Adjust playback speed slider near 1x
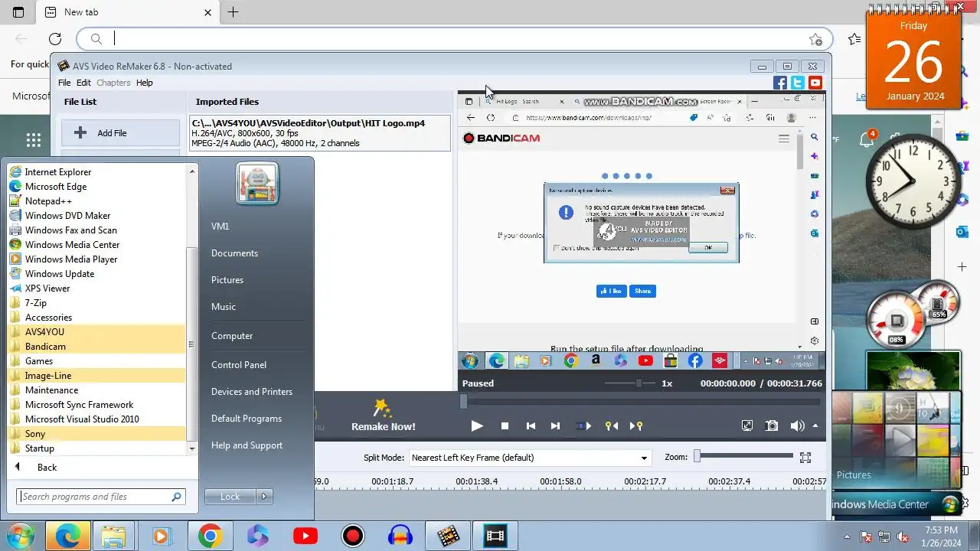 (631, 383)
